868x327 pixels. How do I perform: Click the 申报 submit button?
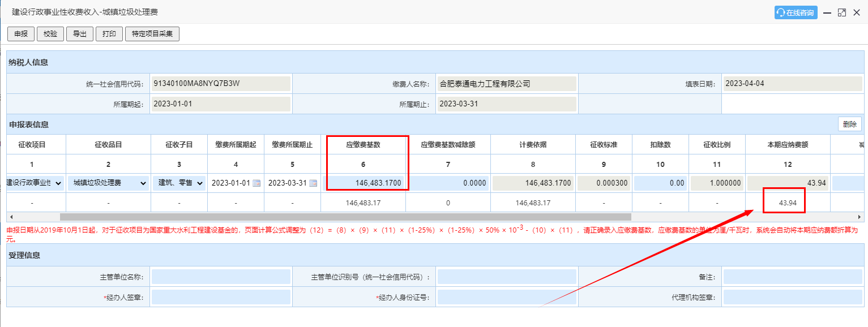[x=21, y=34]
